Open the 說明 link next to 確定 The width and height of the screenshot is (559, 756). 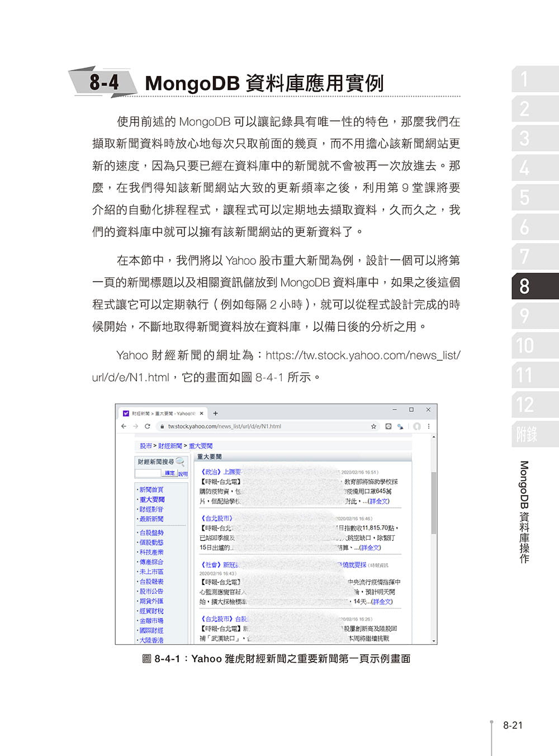183,473
